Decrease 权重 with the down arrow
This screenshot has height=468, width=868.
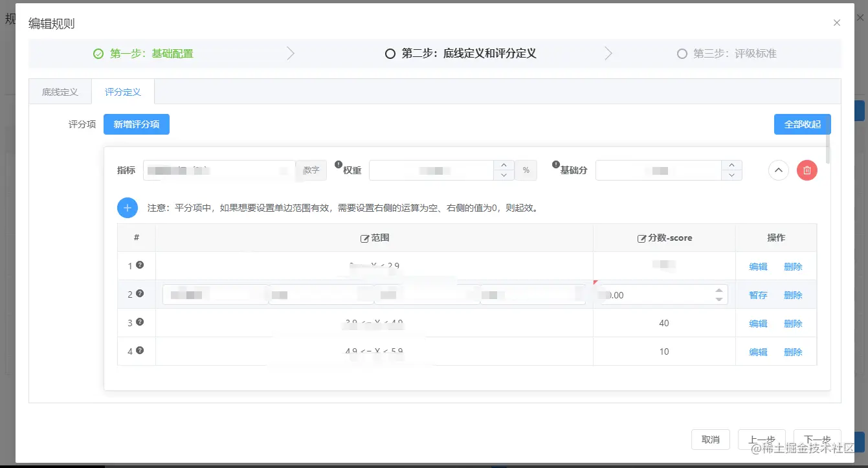point(504,175)
